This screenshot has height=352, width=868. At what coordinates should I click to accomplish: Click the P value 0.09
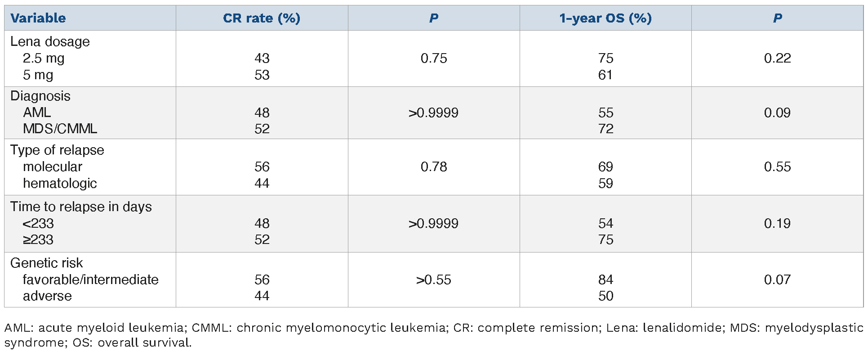777,113
